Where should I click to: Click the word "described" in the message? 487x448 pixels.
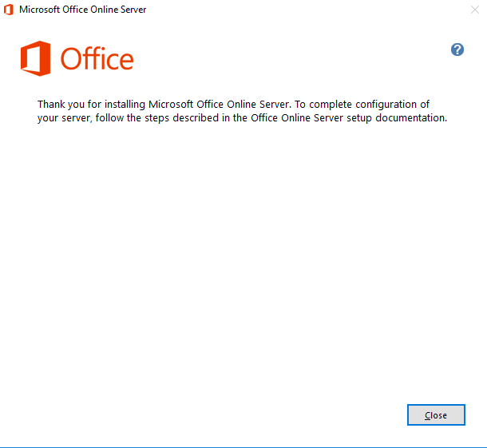(196, 118)
